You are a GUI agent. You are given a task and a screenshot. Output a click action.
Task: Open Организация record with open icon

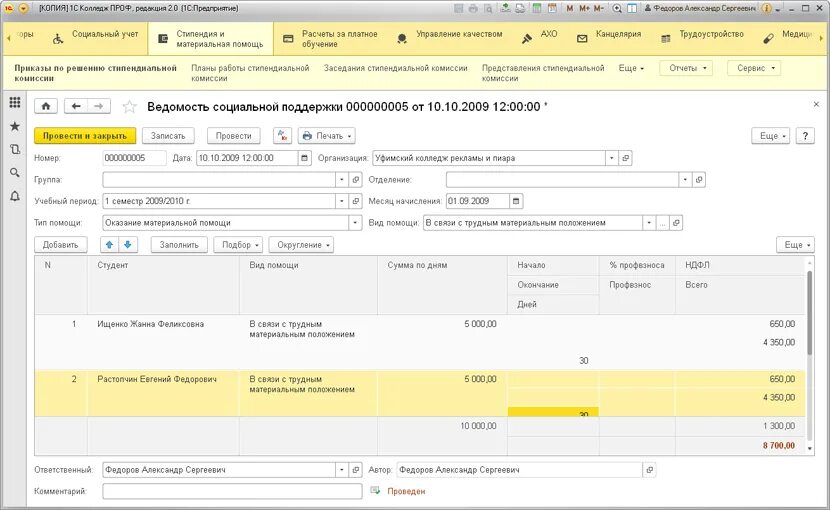click(x=626, y=158)
